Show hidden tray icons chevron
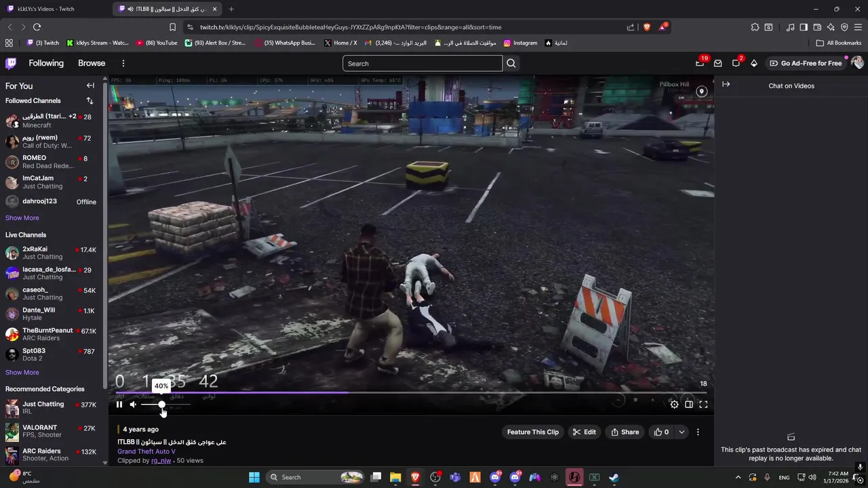The width and height of the screenshot is (868, 488). click(x=738, y=477)
